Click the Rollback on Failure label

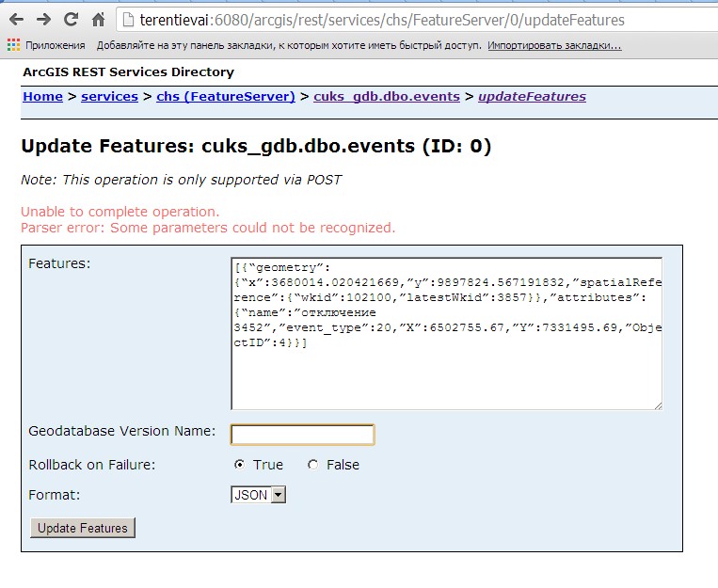(x=92, y=465)
